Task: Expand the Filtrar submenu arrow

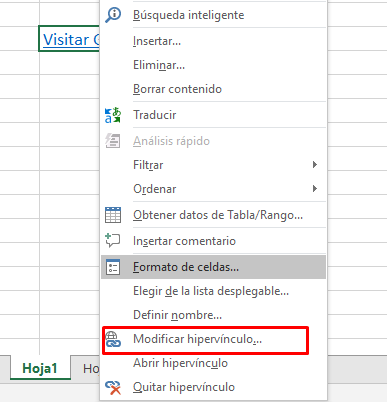Action: [315, 165]
